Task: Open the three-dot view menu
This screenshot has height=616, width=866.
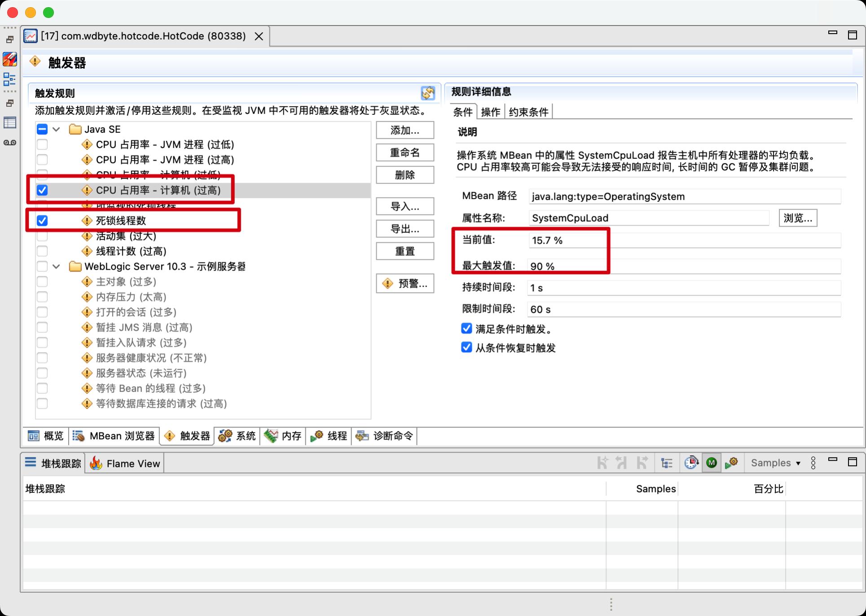Action: click(x=813, y=463)
